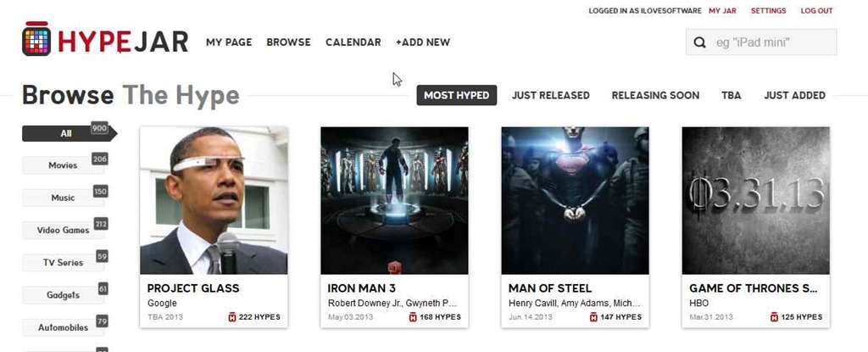Image resolution: width=868 pixels, height=352 pixels.
Task: Click the '125 HYPES' count
Action: pyautogui.click(x=802, y=317)
